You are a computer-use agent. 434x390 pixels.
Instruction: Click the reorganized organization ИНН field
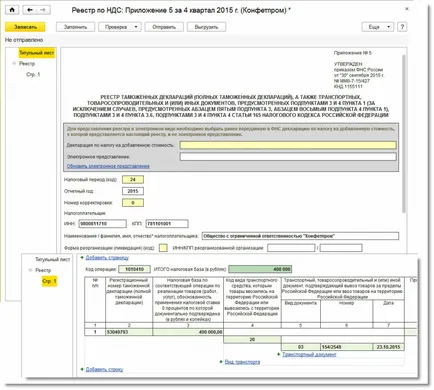click(x=291, y=248)
